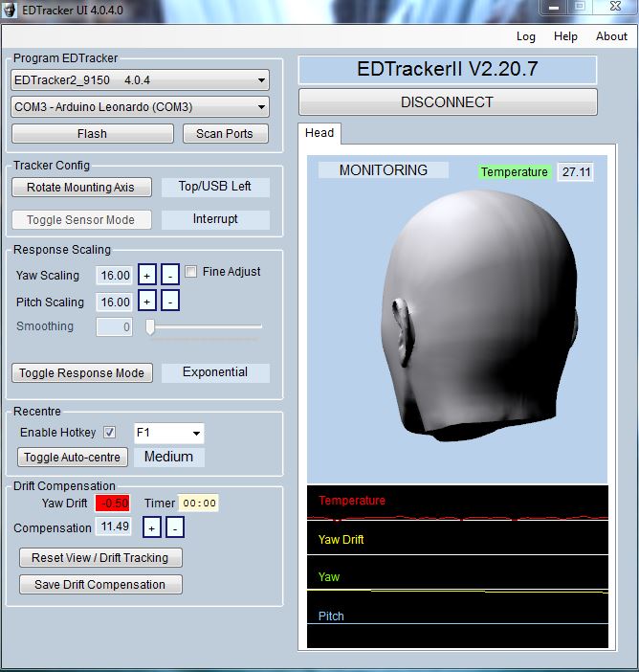
Task: Click the 3D head model view
Action: (457, 320)
